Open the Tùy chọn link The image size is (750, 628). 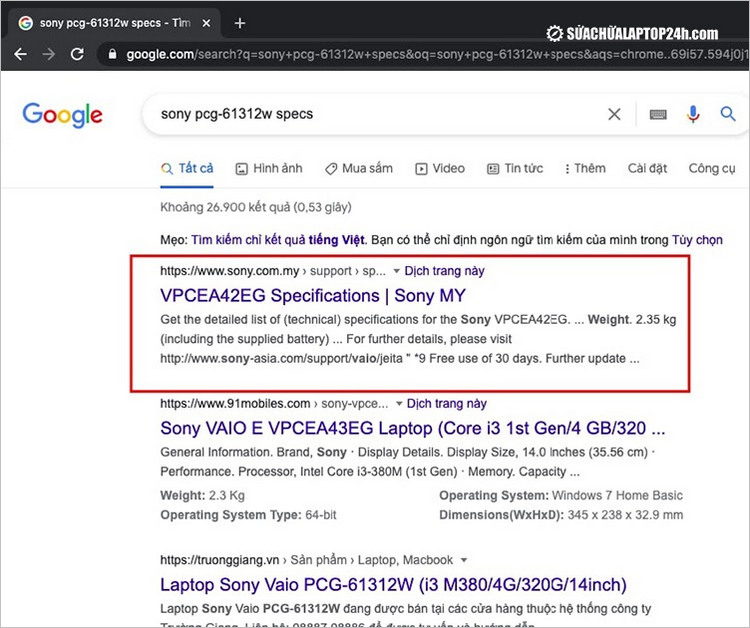tap(697, 240)
